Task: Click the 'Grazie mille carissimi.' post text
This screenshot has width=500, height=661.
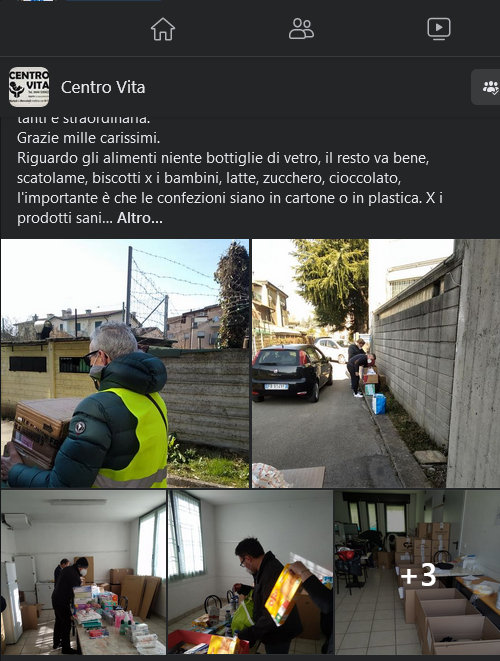Action: 89,138
